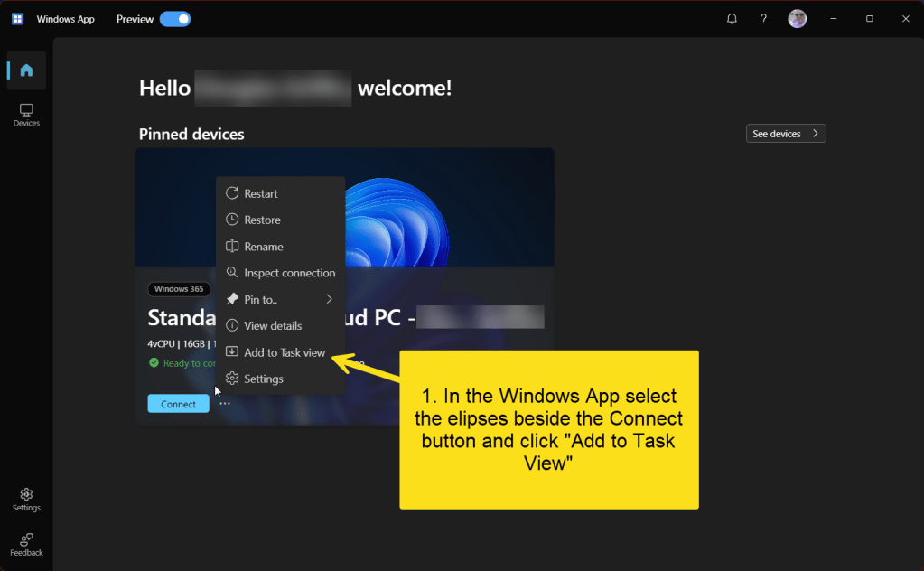
Task: Open the Home tab in sidebar
Action: [x=26, y=70]
